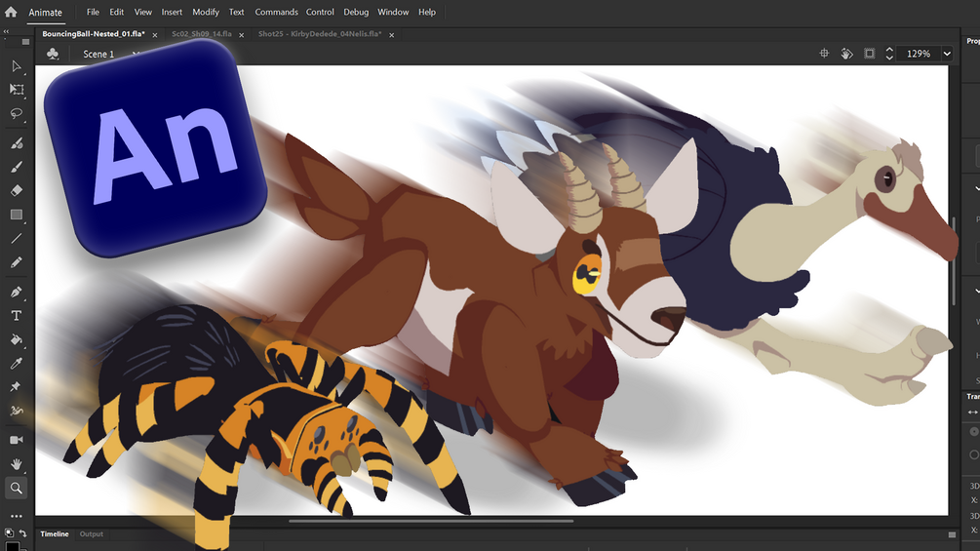Open the Help menu
The image size is (980, 551).
(x=427, y=12)
